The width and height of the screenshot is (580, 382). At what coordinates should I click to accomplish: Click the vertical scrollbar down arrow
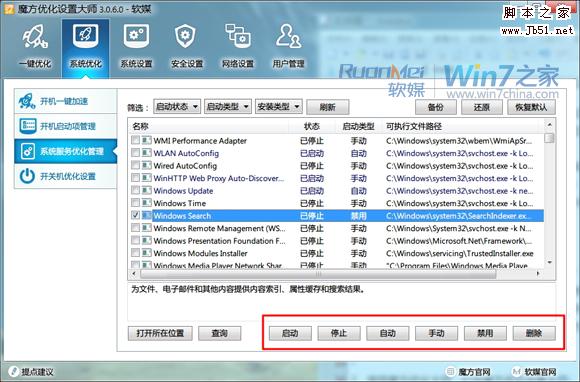pyautogui.click(x=550, y=262)
